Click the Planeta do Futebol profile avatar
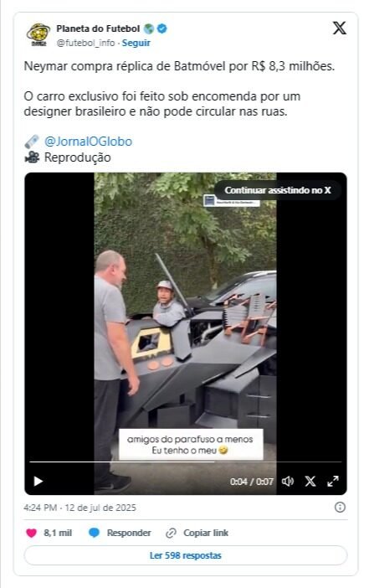Viewport: 369px width, 588px height. coord(38,34)
